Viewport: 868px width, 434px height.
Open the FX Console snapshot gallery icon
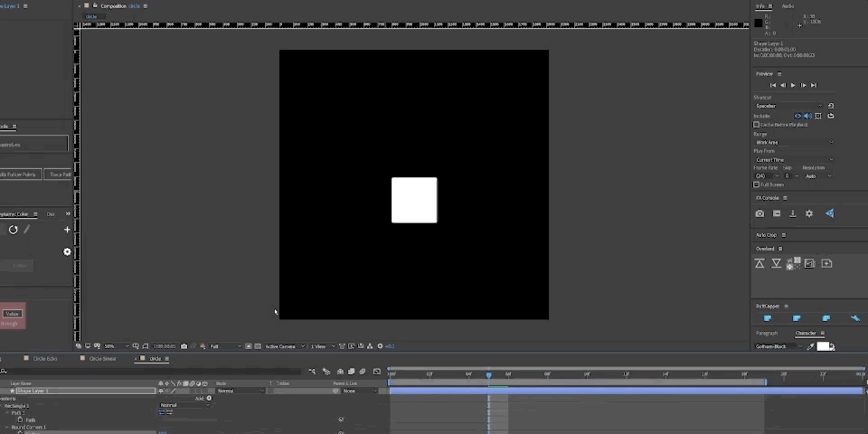(776, 213)
